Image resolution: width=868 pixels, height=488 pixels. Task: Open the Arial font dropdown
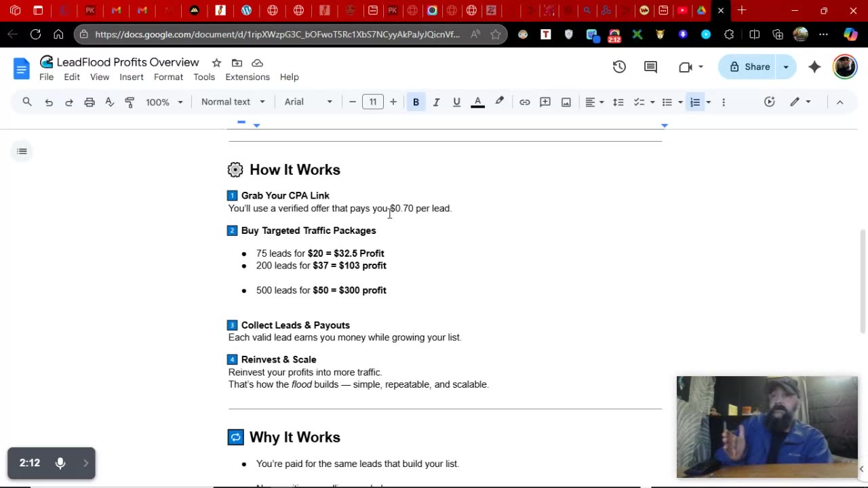[x=309, y=102]
